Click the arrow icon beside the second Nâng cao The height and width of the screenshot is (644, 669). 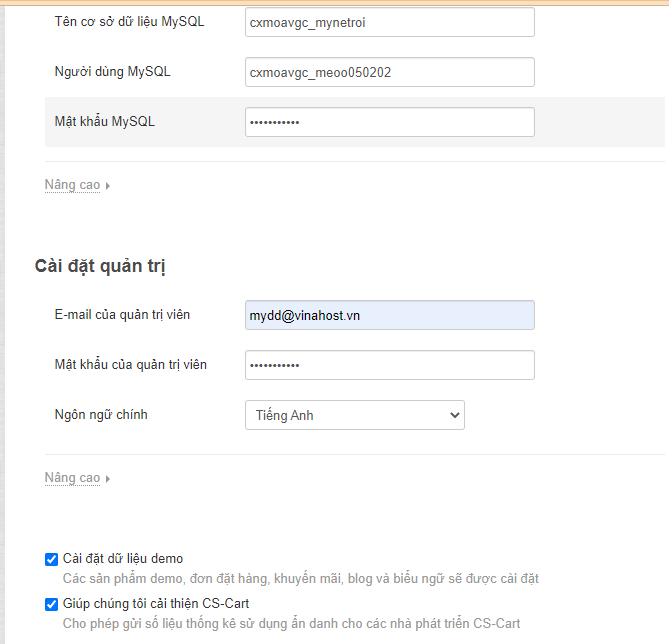click(x=108, y=479)
